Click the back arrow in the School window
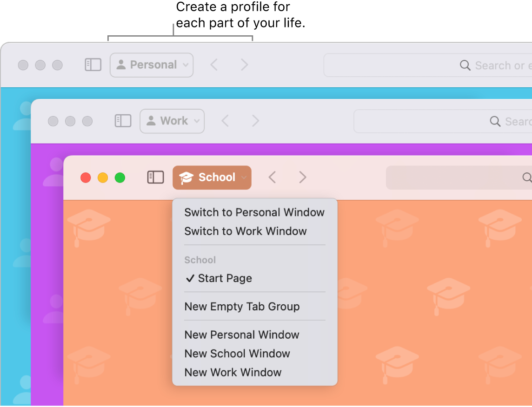The width and height of the screenshot is (532, 407). 273,177
